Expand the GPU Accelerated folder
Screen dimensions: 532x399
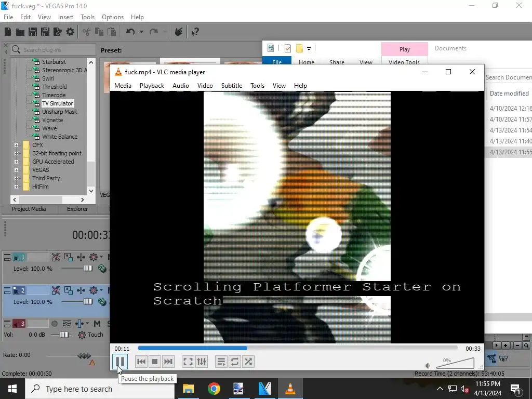(16, 162)
